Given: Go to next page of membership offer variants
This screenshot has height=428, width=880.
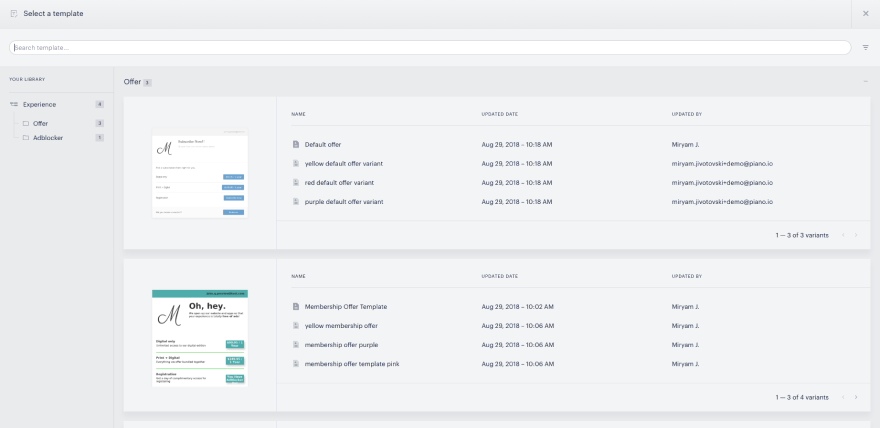Looking at the screenshot, I should 856,397.
